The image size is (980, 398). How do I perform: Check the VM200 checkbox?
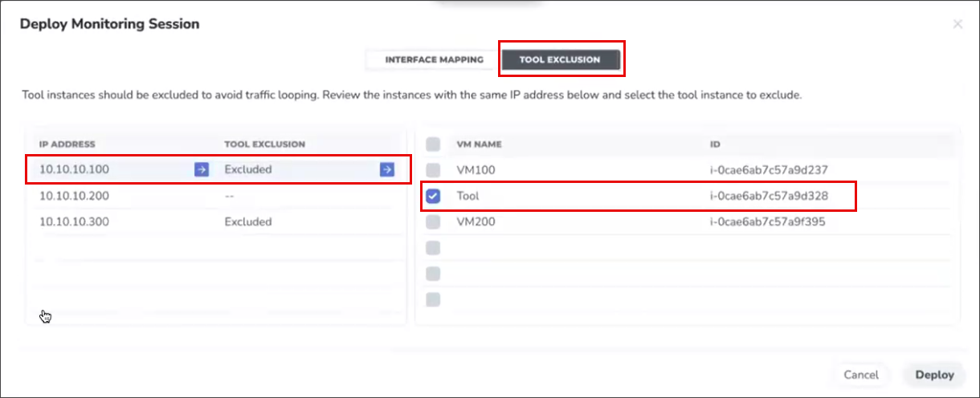tap(433, 221)
